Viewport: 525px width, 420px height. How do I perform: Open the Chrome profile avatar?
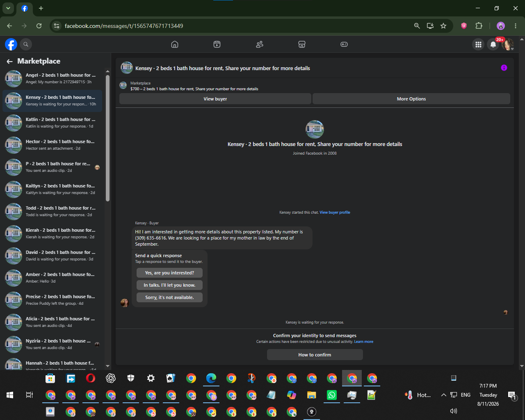point(501,26)
